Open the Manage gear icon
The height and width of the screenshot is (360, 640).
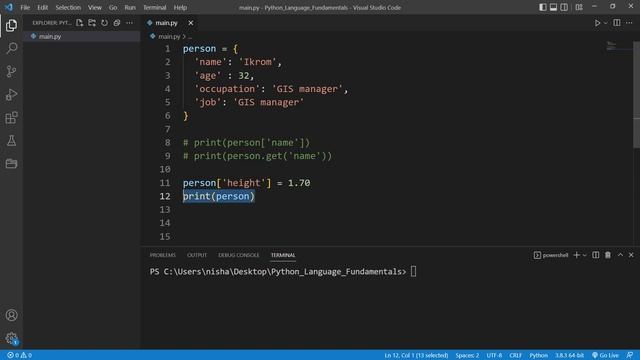point(11,338)
